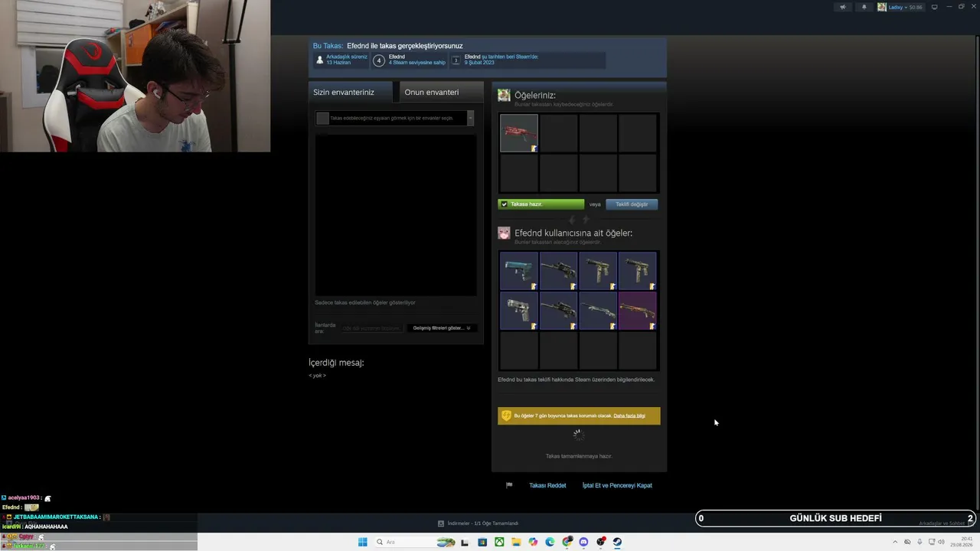Click the flag report icon
The height and width of the screenshot is (551, 980).
pos(509,485)
